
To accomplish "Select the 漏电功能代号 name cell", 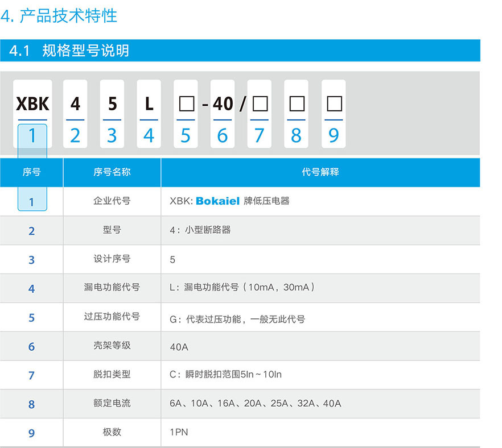I will click(x=112, y=287).
